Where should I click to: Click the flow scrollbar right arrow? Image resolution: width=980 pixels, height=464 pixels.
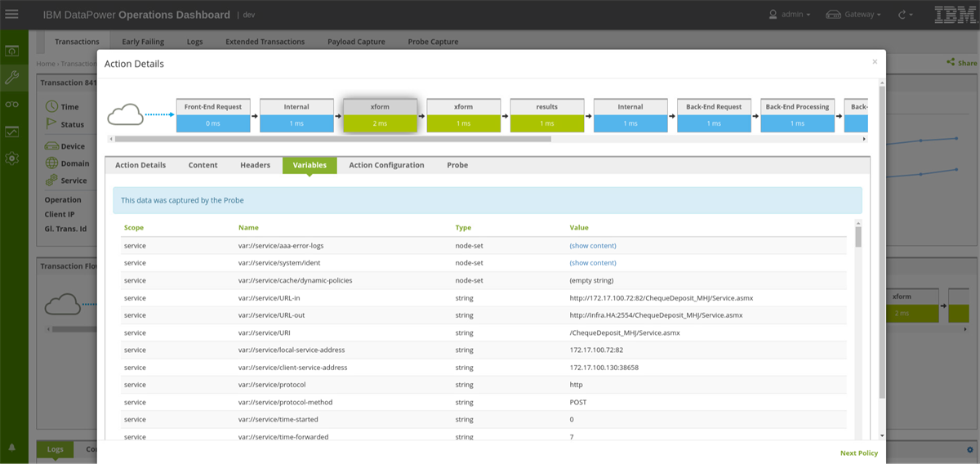(864, 139)
